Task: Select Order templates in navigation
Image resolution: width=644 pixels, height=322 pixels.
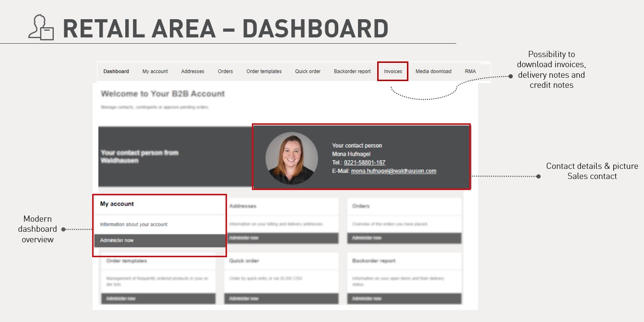Action: point(264,72)
